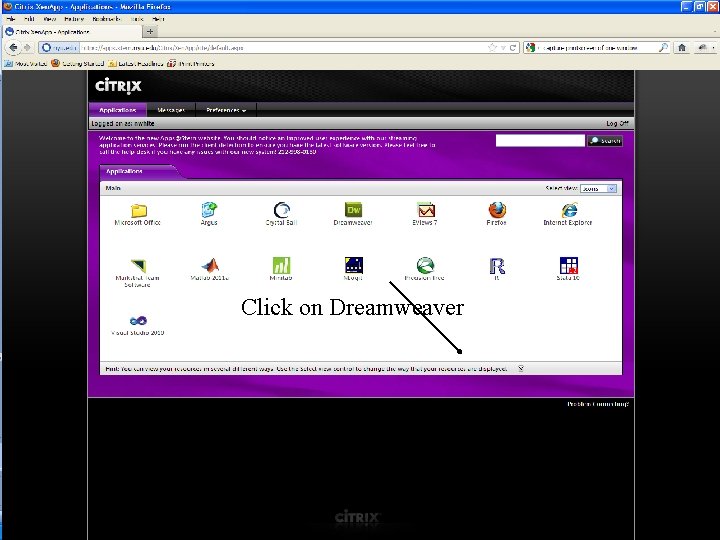This screenshot has width=720, height=540.
Task: Open the URL history dropdown arrow
Action: click(x=503, y=48)
